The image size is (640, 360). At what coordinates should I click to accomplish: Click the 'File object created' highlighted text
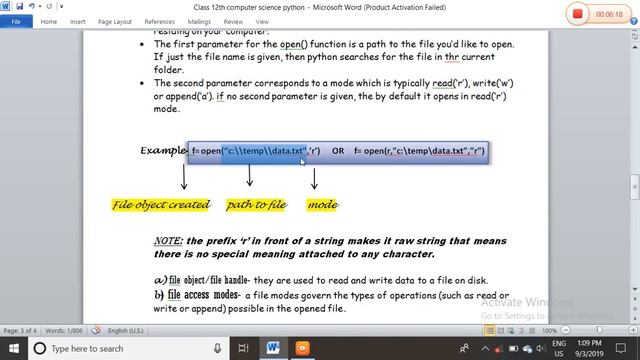pos(161,205)
